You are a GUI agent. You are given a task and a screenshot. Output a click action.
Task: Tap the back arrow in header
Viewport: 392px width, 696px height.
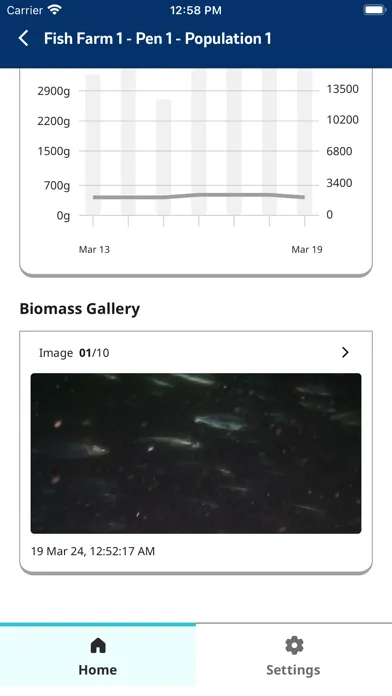(24, 38)
